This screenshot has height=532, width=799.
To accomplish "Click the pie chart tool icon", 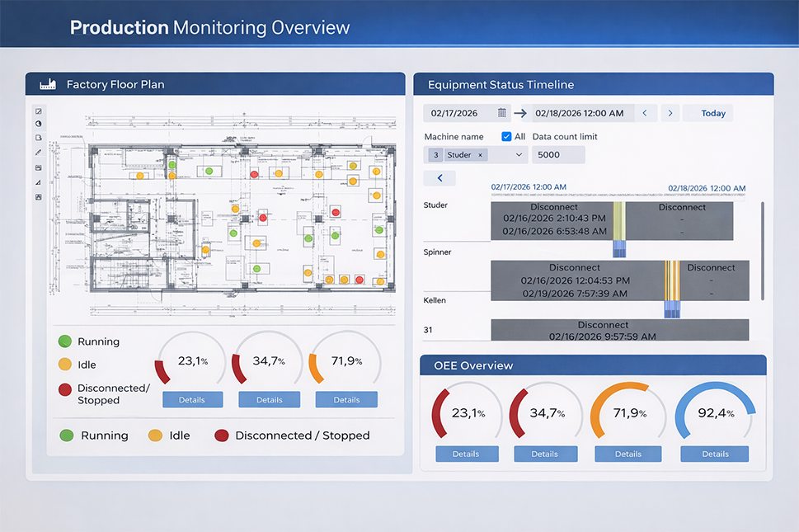I will click(38, 124).
